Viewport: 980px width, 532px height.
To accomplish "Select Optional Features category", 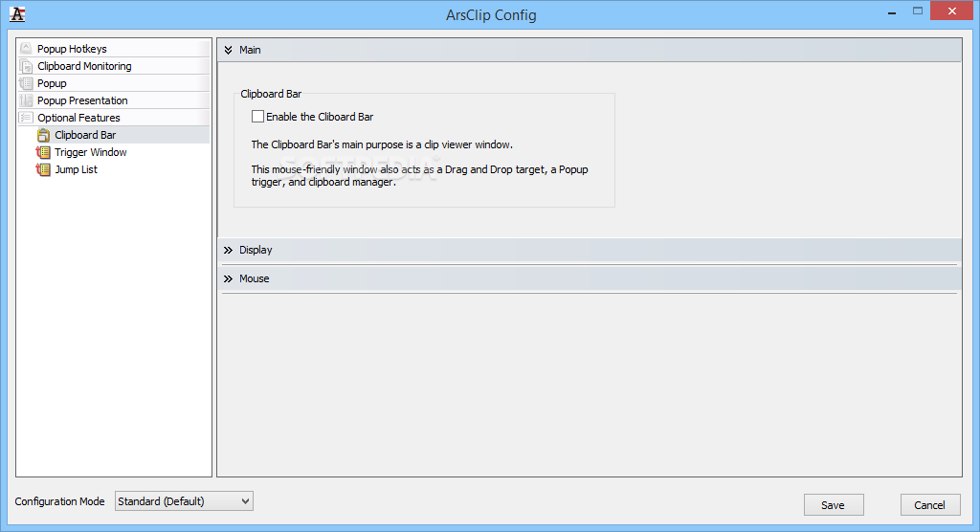I will coord(114,118).
